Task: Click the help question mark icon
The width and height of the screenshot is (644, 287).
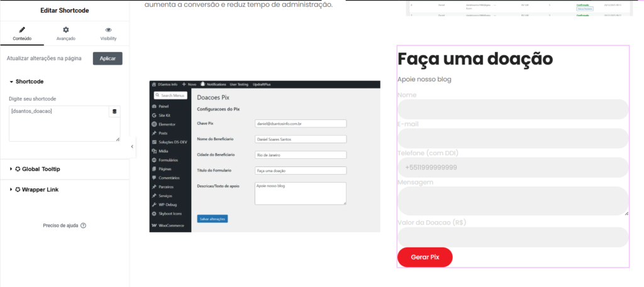Action: 83,225
